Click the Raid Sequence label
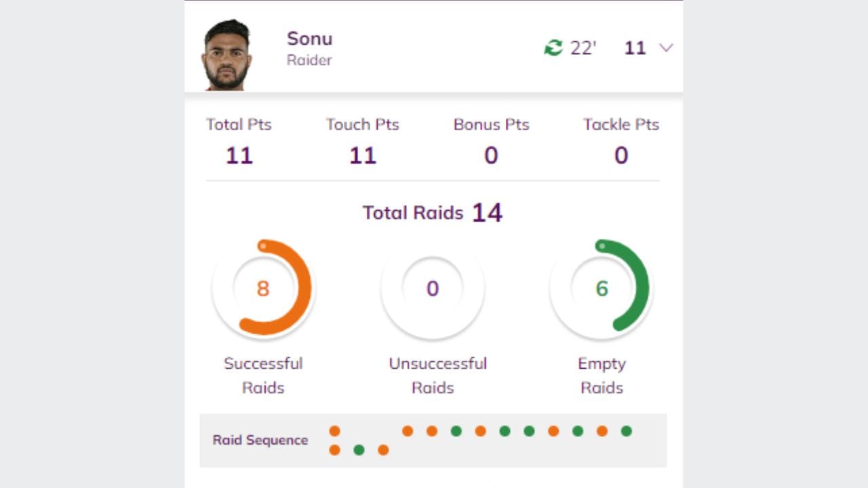The height and width of the screenshot is (488, 868). click(x=260, y=440)
